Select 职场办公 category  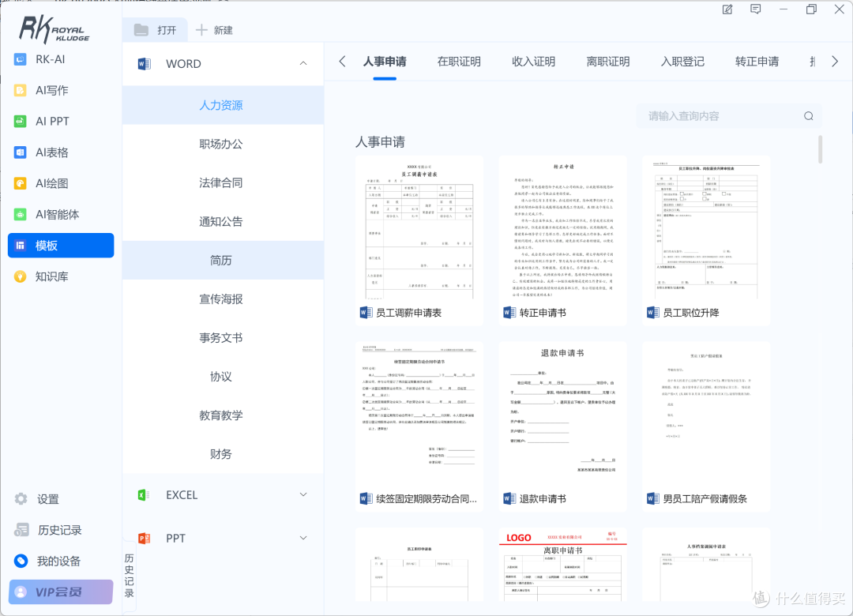point(223,145)
